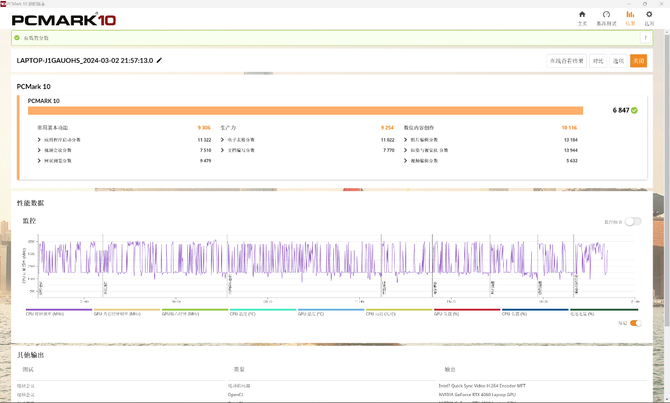The height and width of the screenshot is (403, 670).
Task: Toggle the green GPU core clock legend
Action: click(194, 312)
